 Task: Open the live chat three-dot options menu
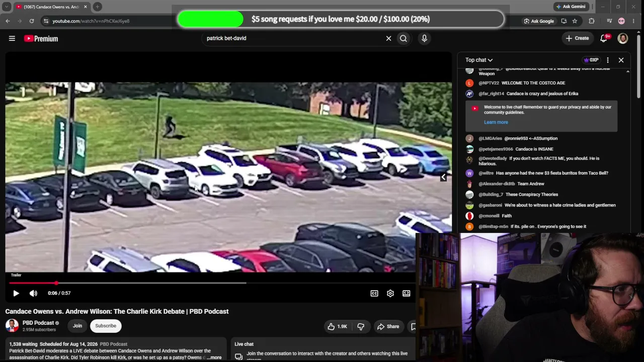(608, 60)
